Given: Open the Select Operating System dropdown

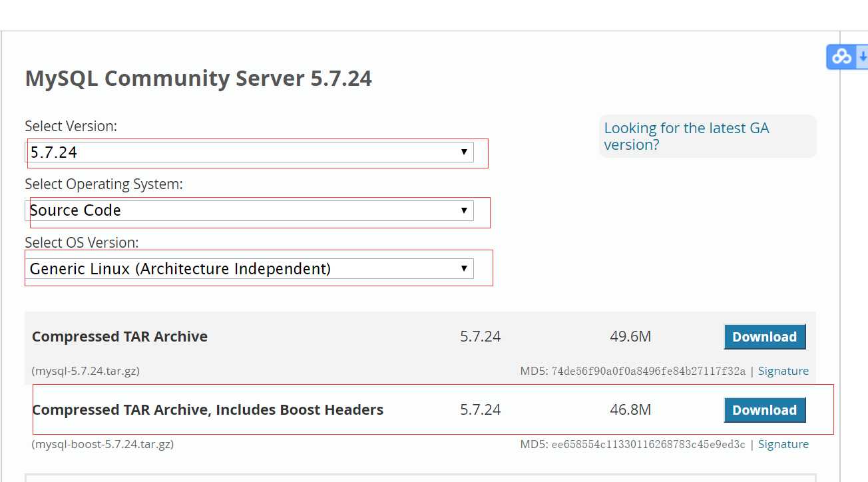Looking at the screenshot, I should pos(250,210).
